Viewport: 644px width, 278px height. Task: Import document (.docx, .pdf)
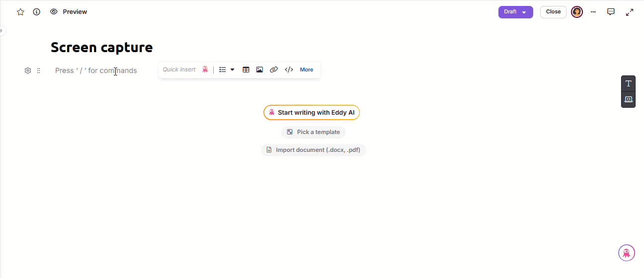314,150
